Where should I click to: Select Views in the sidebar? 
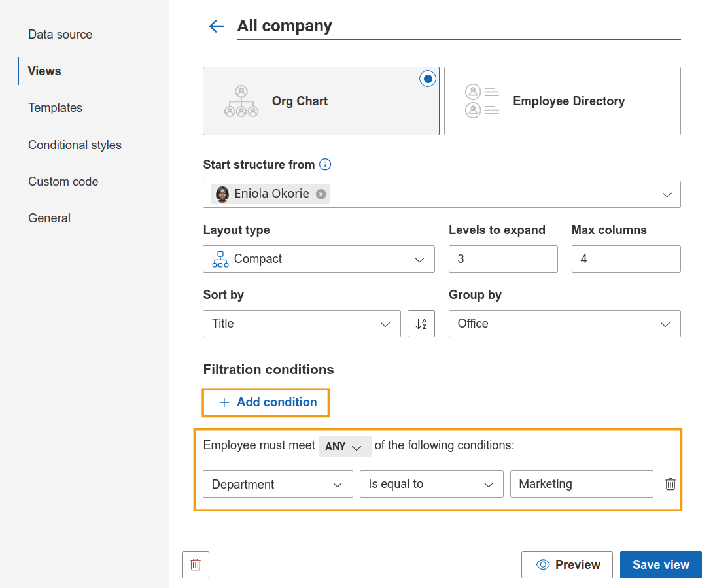[44, 71]
